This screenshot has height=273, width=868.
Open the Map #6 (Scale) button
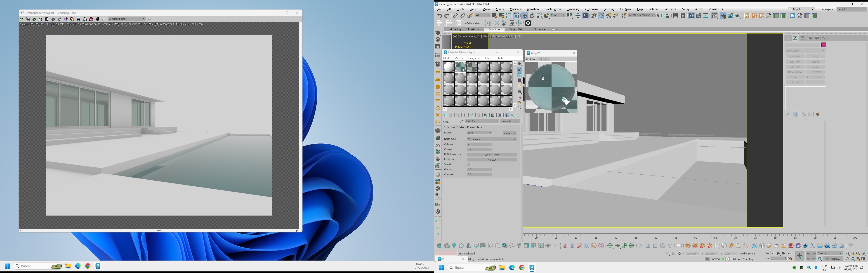(x=492, y=155)
